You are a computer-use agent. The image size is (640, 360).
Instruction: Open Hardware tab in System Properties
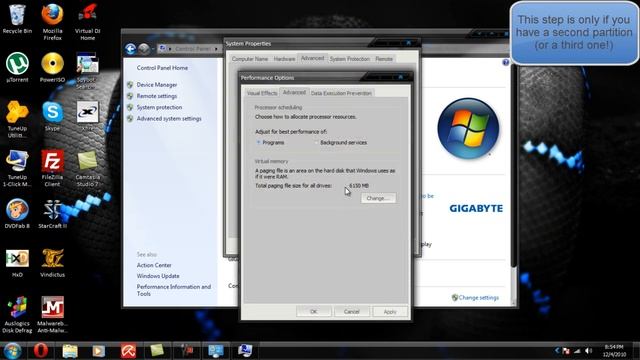click(x=284, y=59)
